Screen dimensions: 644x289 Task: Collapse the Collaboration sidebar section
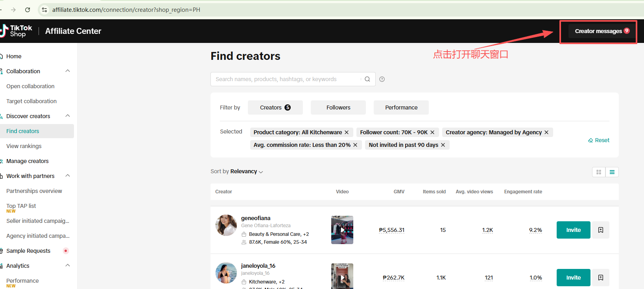[x=68, y=71]
